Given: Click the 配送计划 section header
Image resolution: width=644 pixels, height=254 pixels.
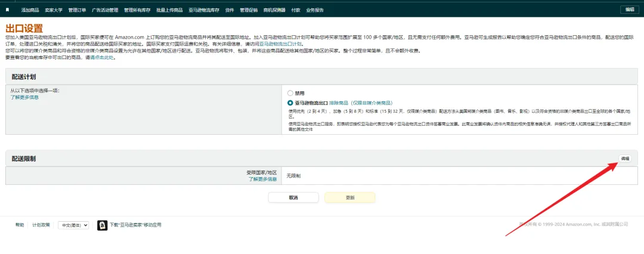Looking at the screenshot, I should (24, 77).
